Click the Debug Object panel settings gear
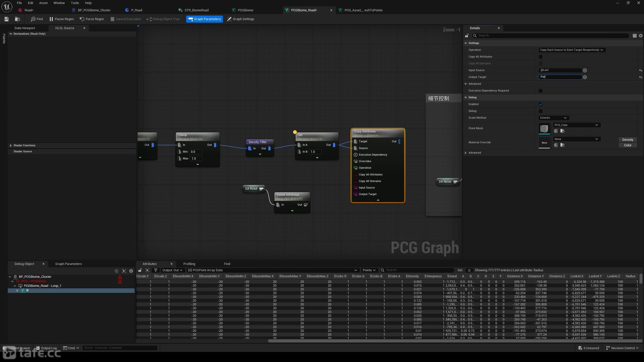Image resolution: width=644 pixels, height=362 pixels. (x=131, y=271)
